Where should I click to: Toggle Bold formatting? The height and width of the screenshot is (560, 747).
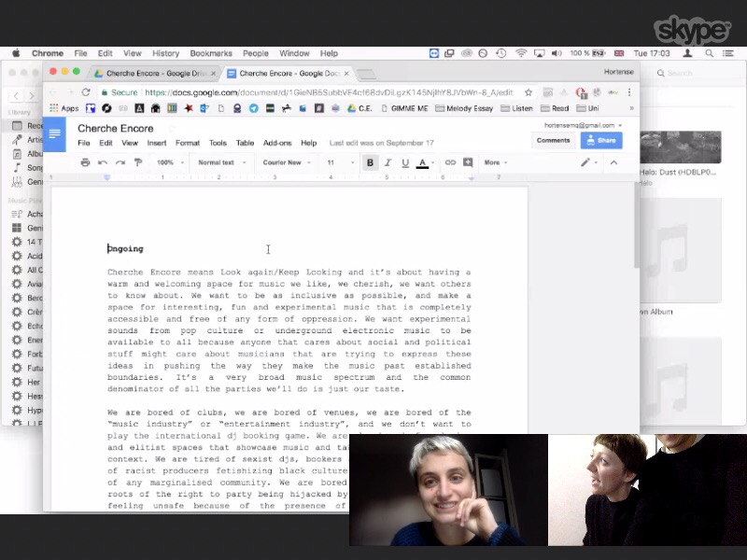coord(370,162)
